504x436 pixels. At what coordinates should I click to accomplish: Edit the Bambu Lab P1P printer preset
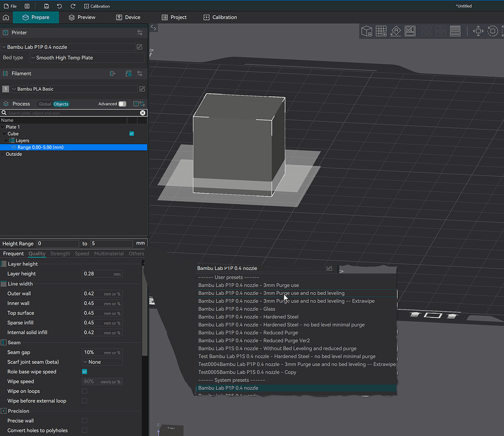[139, 47]
